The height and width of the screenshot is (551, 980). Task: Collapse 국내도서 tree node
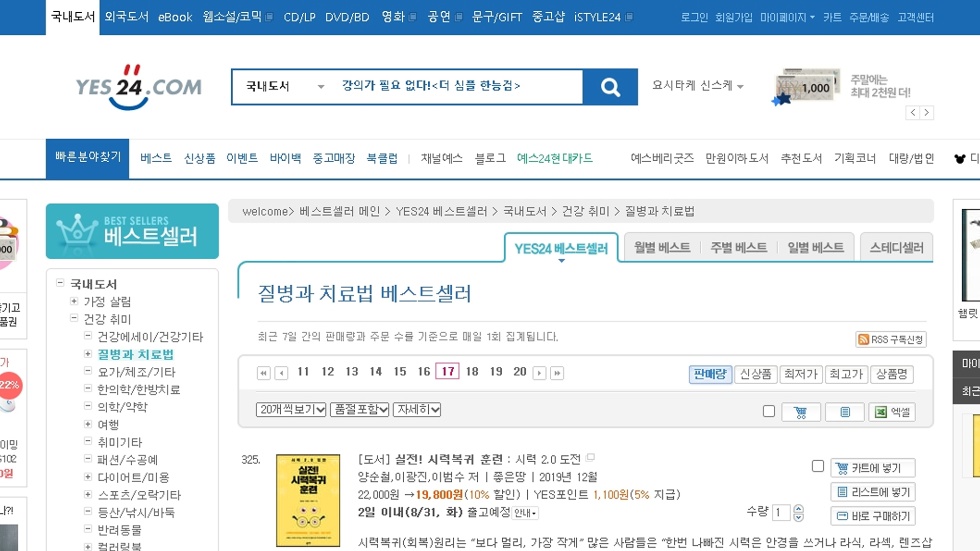60,283
